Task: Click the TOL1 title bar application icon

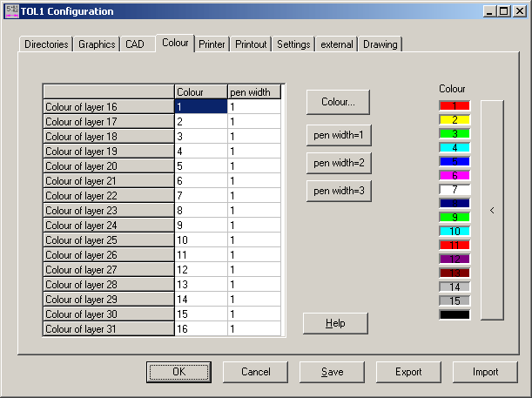Action: coord(10,10)
